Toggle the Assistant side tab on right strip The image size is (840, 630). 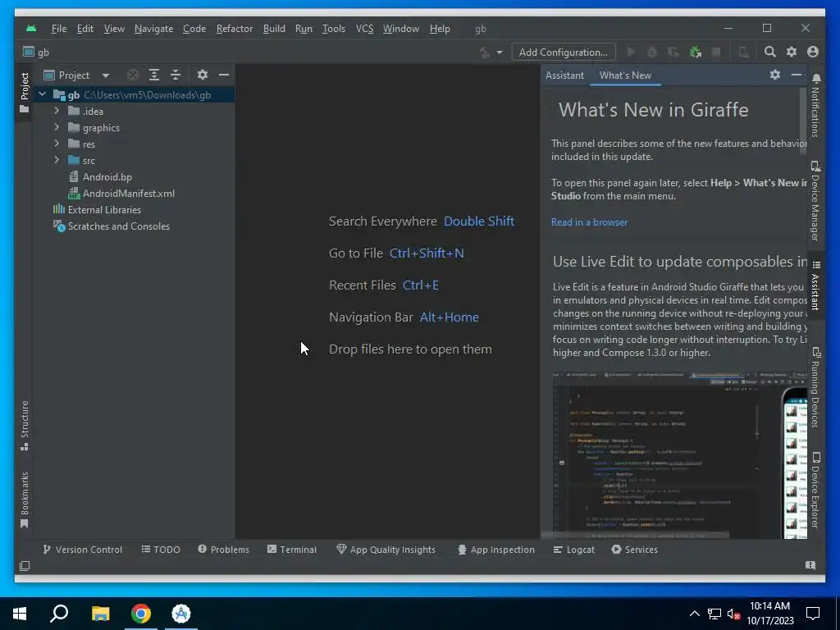click(x=815, y=285)
